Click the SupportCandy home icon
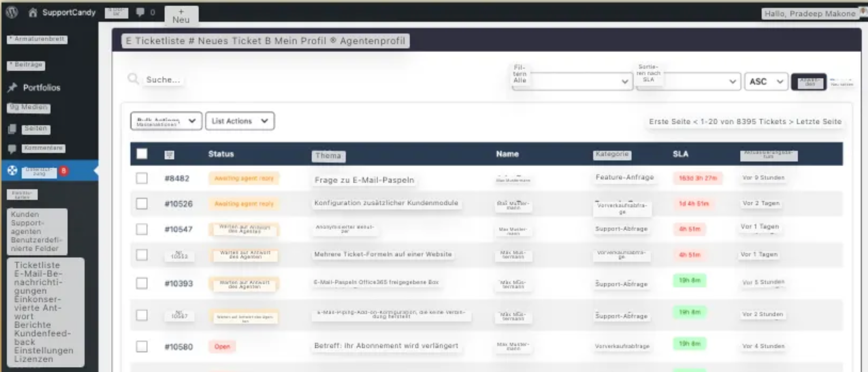The width and height of the screenshot is (868, 372). click(x=32, y=13)
